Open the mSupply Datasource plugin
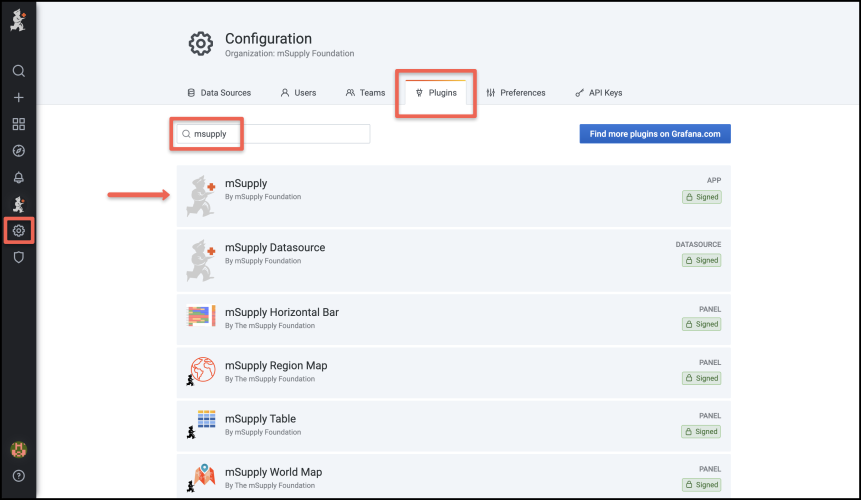861x500 pixels. click(275, 248)
